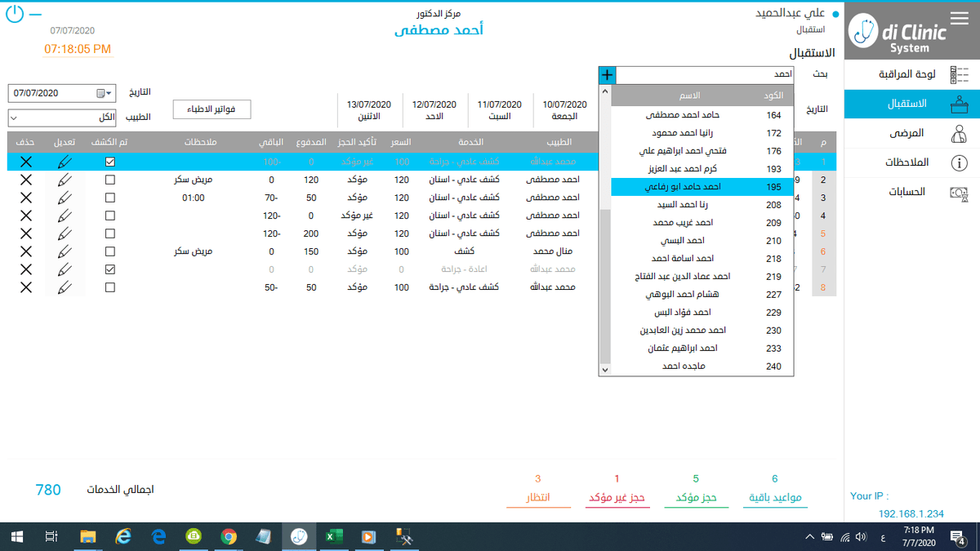Click the power icon at top left

[15, 15]
